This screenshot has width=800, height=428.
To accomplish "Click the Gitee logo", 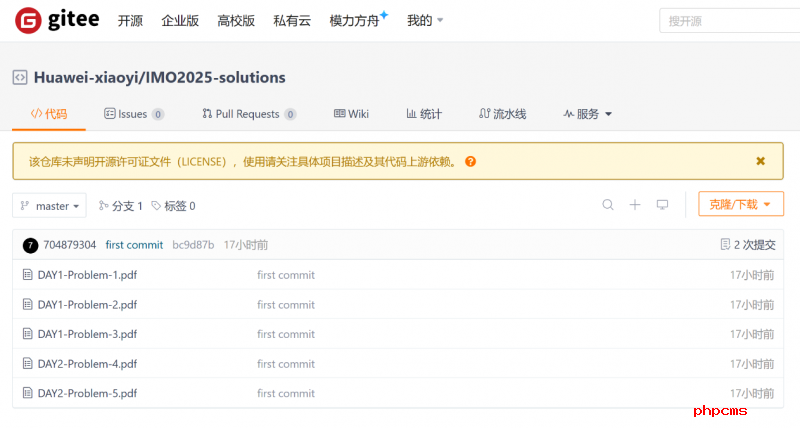I will coord(57,20).
